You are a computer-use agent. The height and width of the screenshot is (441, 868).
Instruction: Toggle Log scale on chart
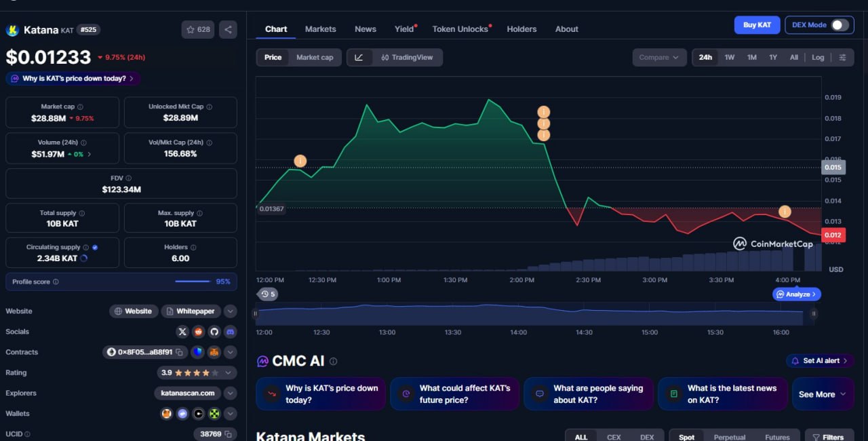[818, 58]
